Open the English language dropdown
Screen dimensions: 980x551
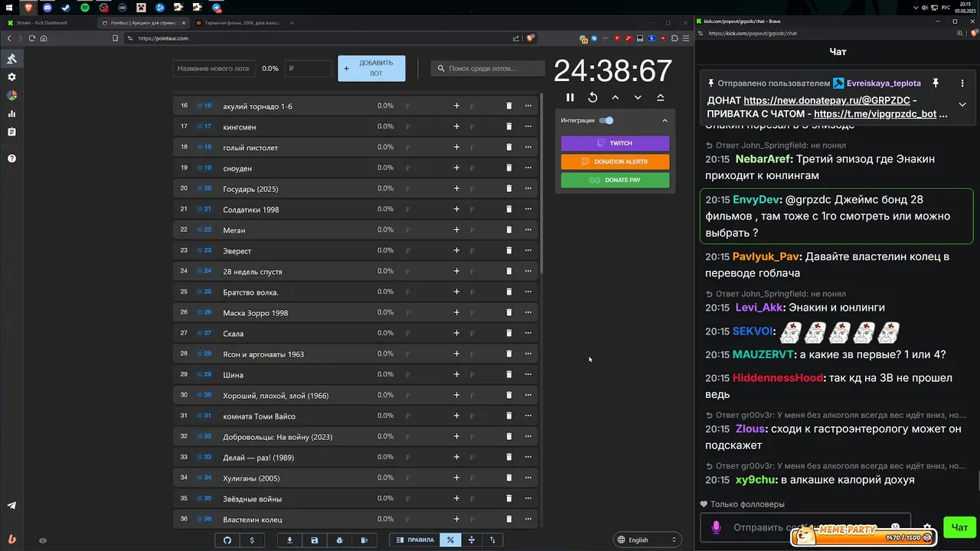tap(648, 540)
